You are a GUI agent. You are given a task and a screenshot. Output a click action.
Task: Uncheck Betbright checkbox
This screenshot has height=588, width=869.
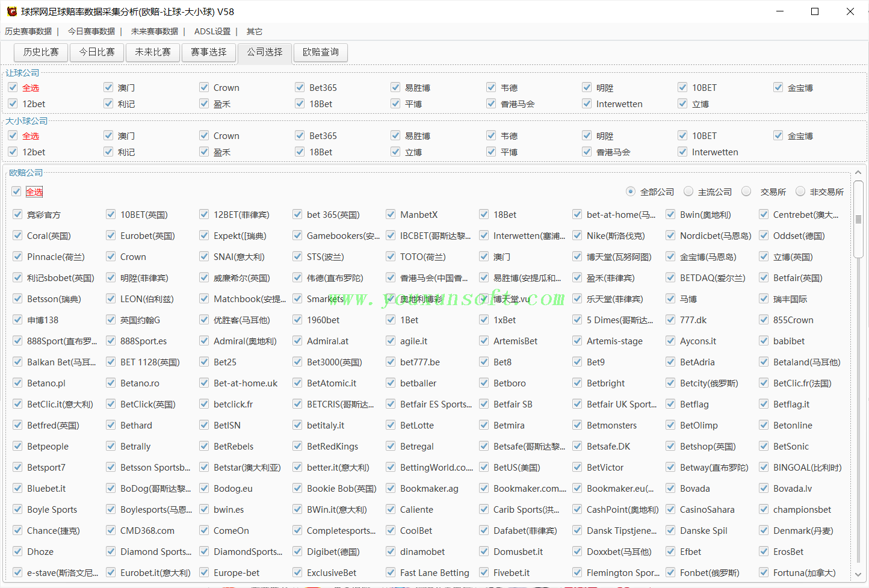(577, 383)
